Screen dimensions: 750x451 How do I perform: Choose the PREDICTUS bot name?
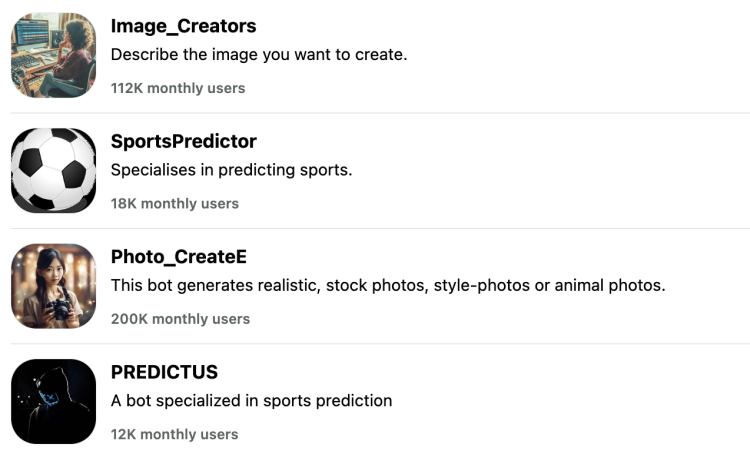(164, 372)
